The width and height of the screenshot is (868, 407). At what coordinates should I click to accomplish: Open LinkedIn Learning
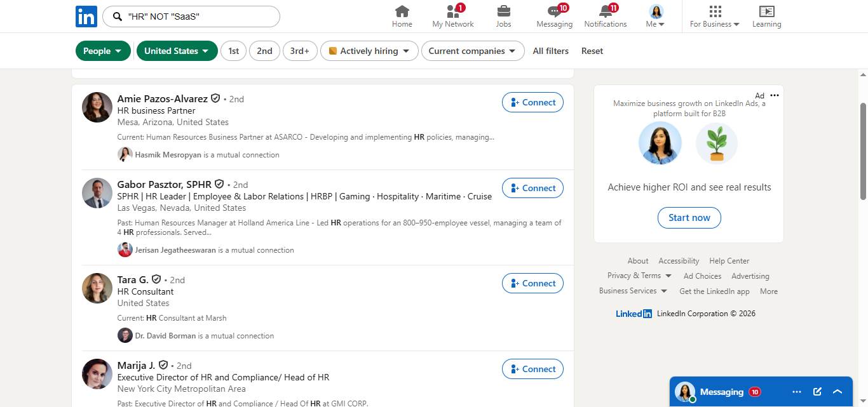click(766, 17)
